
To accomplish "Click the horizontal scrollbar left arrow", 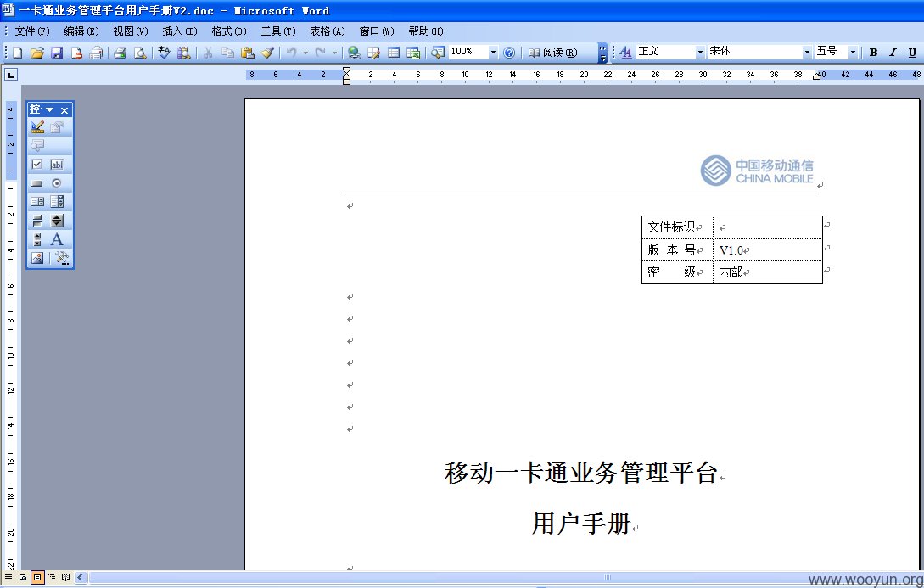I will click(81, 578).
